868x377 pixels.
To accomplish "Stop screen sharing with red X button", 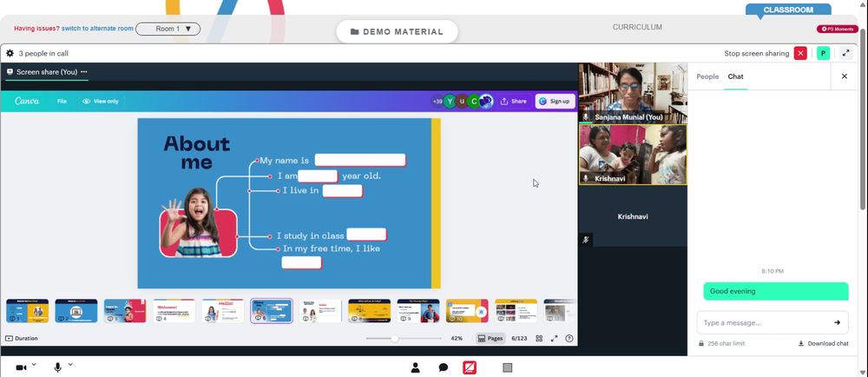I will (800, 54).
